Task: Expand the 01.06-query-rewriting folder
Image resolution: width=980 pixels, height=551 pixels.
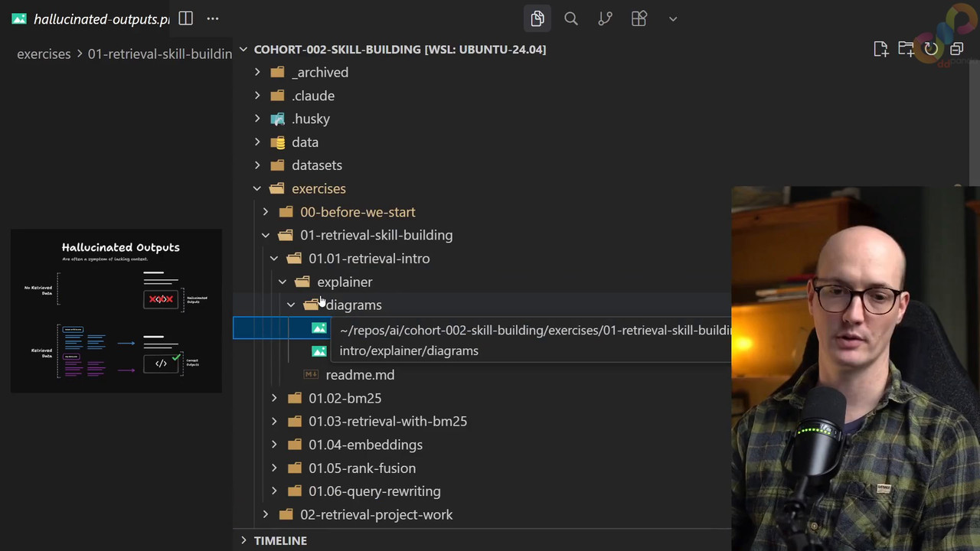Action: 274,491
